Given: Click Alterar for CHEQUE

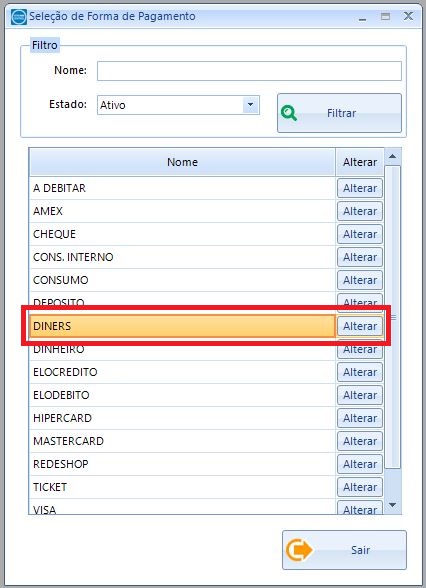Looking at the screenshot, I should (x=360, y=234).
